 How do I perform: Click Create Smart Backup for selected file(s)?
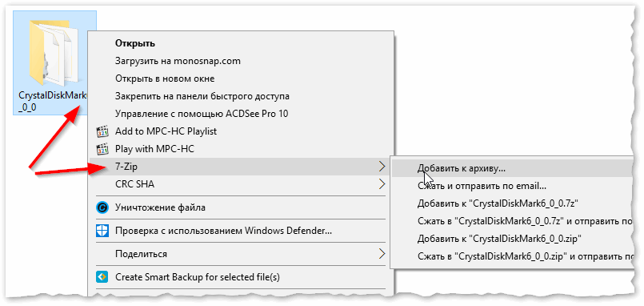pyautogui.click(x=198, y=277)
